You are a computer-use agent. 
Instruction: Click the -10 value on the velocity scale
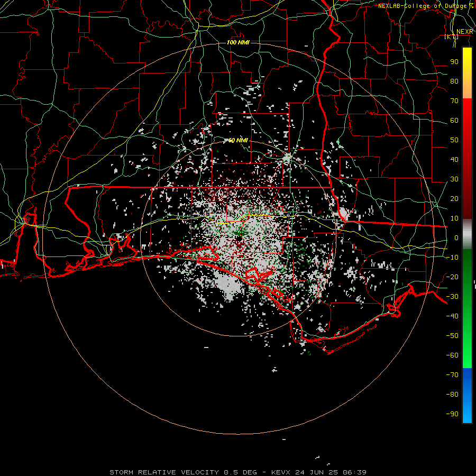click(452, 258)
